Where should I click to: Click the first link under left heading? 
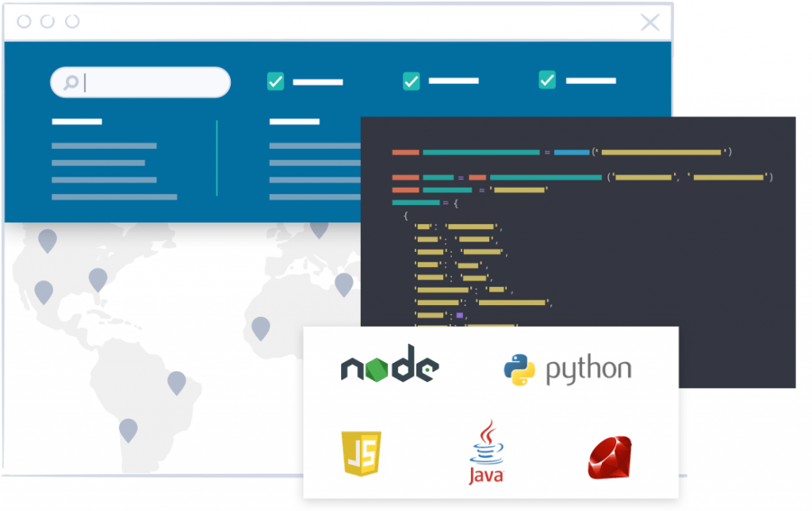tap(104, 146)
